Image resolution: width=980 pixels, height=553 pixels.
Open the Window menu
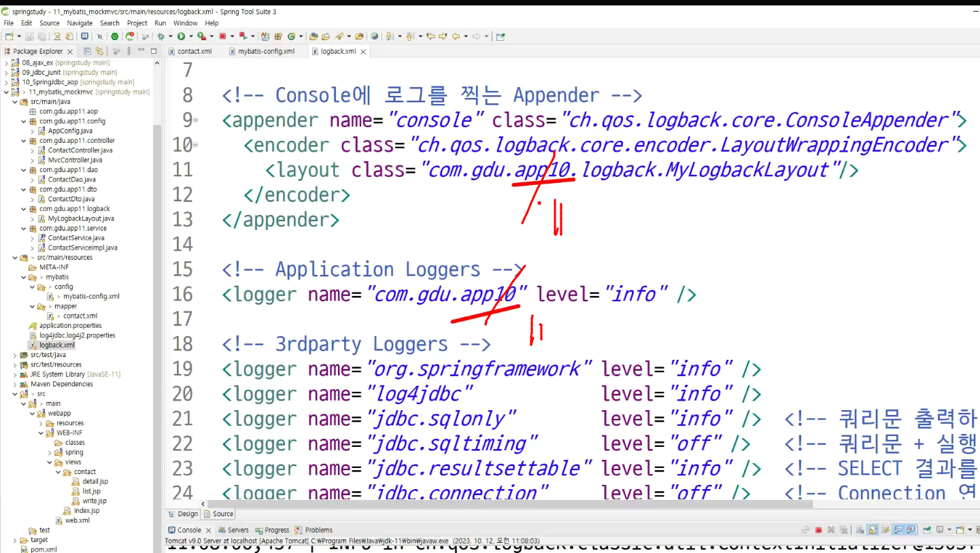click(x=185, y=23)
